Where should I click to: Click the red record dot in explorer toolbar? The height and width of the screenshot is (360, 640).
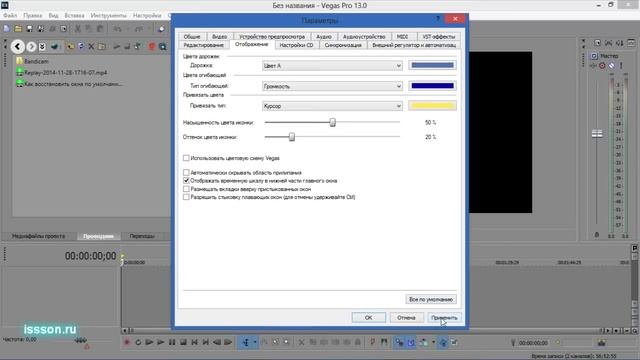click(152, 47)
